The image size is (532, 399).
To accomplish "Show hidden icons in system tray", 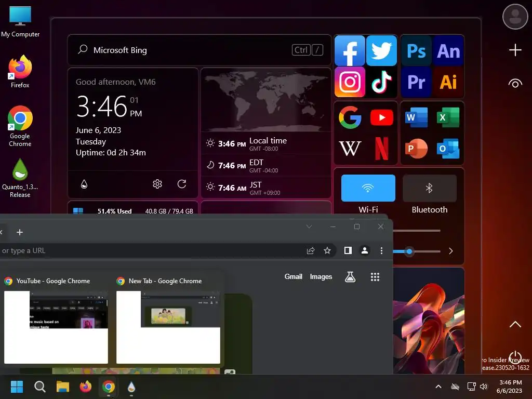I will click(x=438, y=387).
